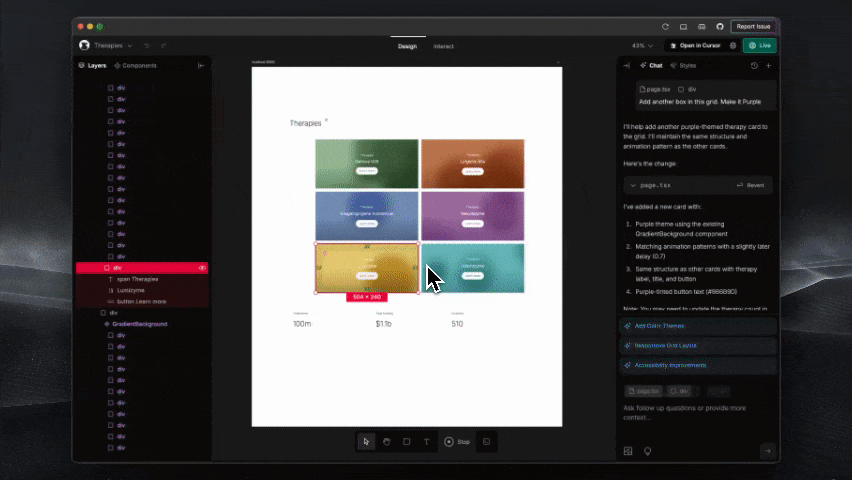Select the cursor pointer tool in bottom toolbar

coord(367,441)
